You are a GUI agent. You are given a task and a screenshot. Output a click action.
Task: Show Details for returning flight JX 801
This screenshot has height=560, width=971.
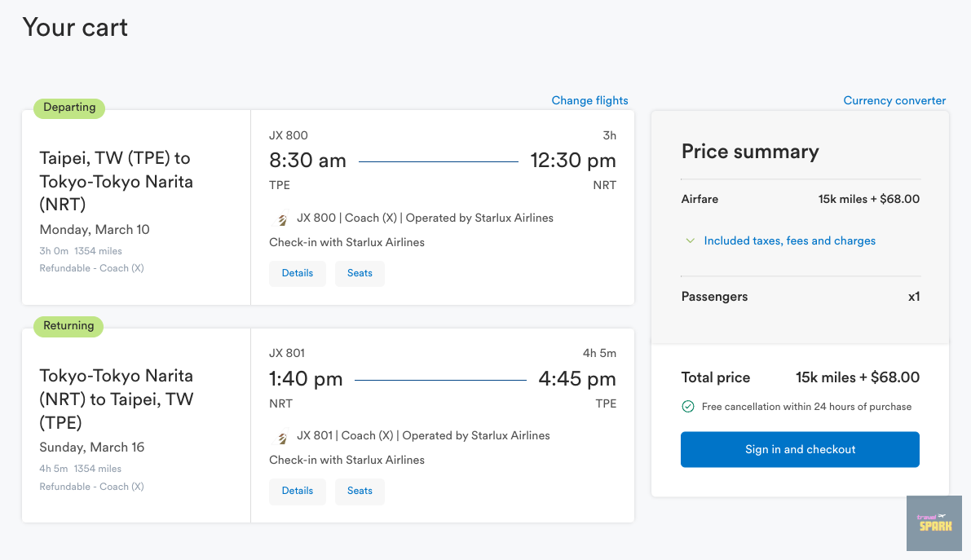(x=298, y=492)
